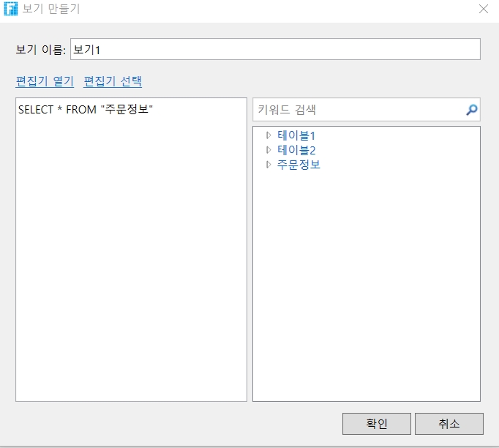Click the 편집기 선택 link
The height and width of the screenshot is (448, 499).
[x=113, y=81]
